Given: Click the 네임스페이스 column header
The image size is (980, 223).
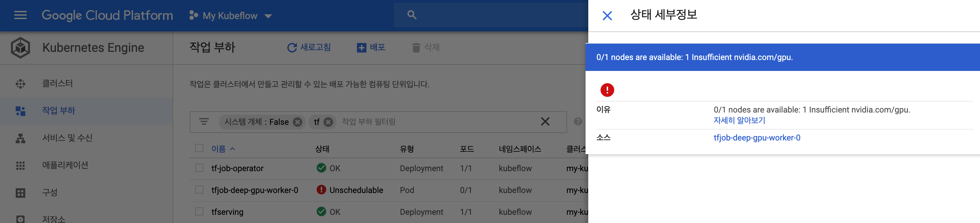Looking at the screenshot, I should [520, 149].
